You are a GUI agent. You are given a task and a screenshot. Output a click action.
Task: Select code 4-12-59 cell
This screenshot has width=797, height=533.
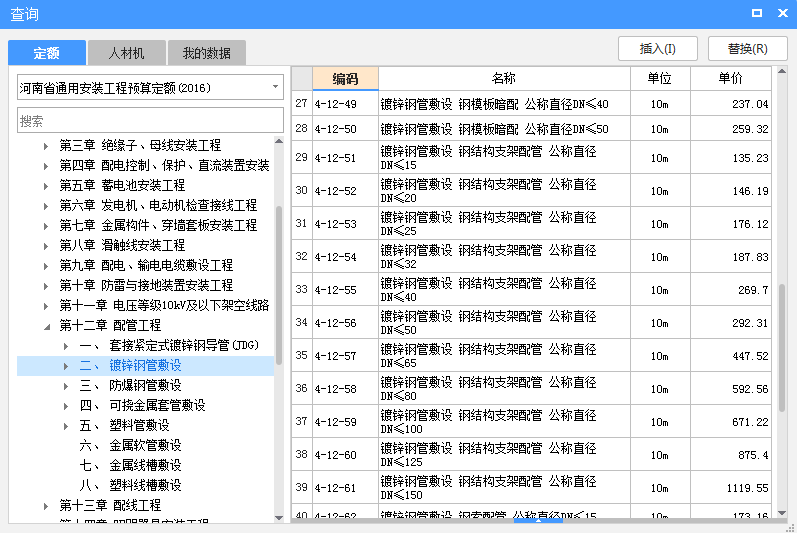[x=345, y=422]
